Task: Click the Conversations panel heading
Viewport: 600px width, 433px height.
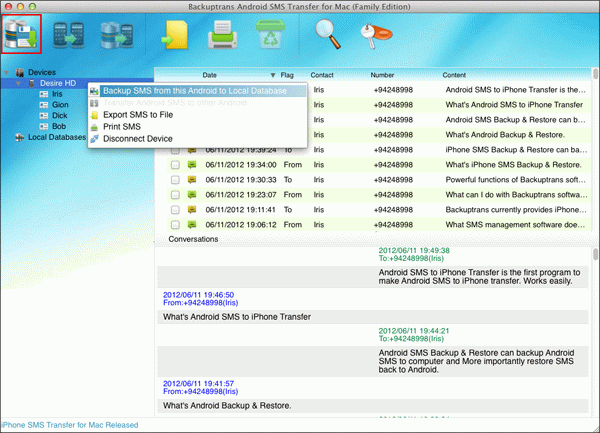Action: point(193,239)
